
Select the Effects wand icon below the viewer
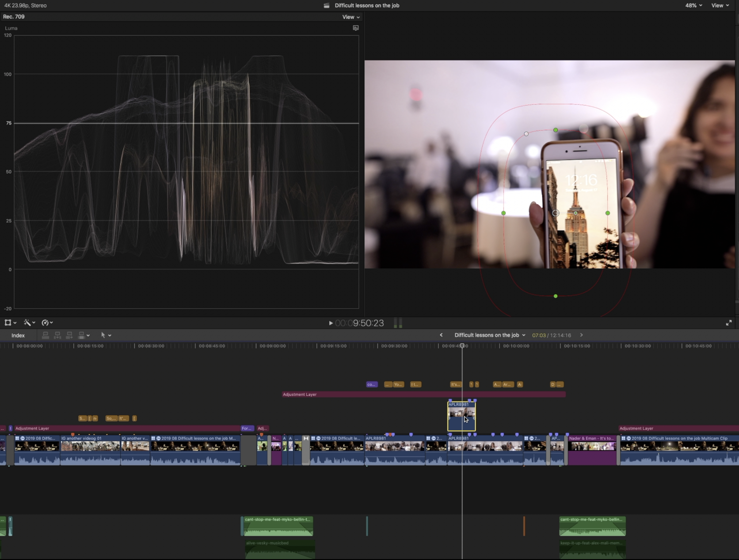28,322
